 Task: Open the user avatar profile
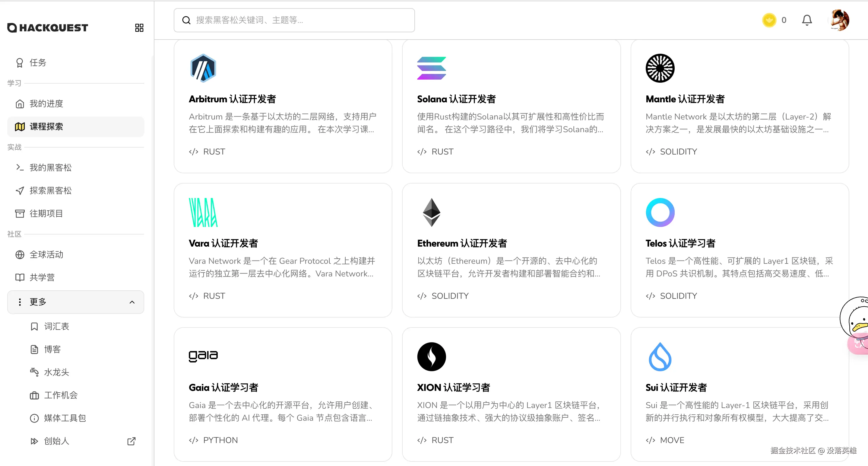(x=839, y=20)
